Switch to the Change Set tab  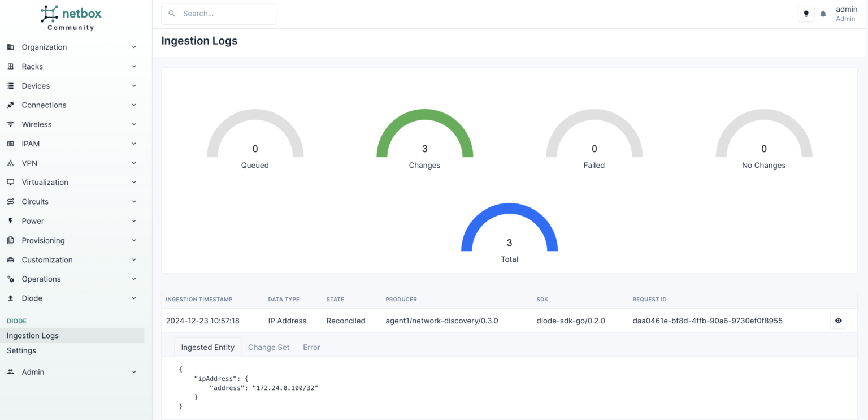click(x=268, y=347)
